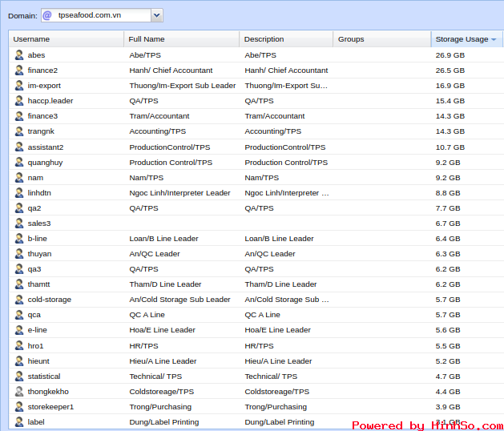The width and height of the screenshot is (504, 431).
Task: Click full name Hieu/A Line Leader
Action: tap(163, 361)
